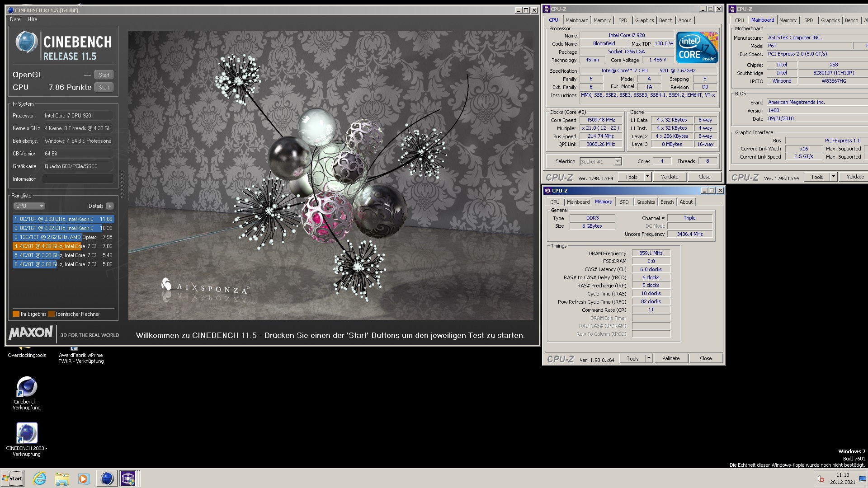
Task: Open Bench tab in first CPU-Z window
Action: 665,20
